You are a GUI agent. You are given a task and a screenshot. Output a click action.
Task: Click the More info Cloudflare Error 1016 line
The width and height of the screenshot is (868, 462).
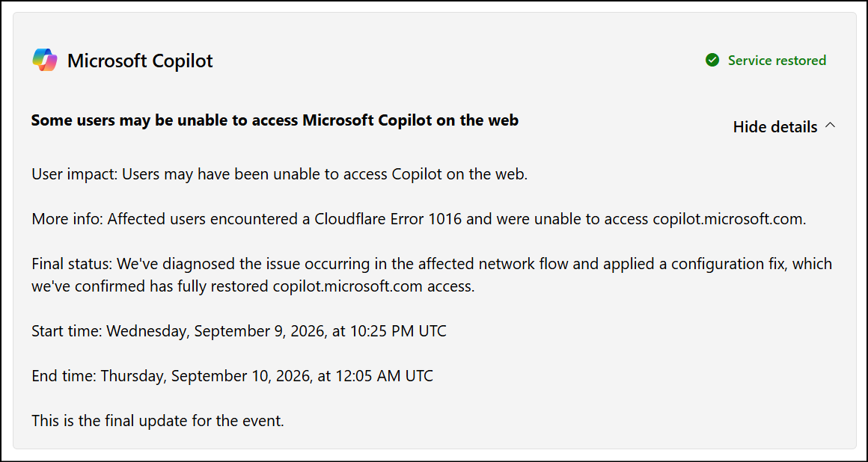pos(419,220)
